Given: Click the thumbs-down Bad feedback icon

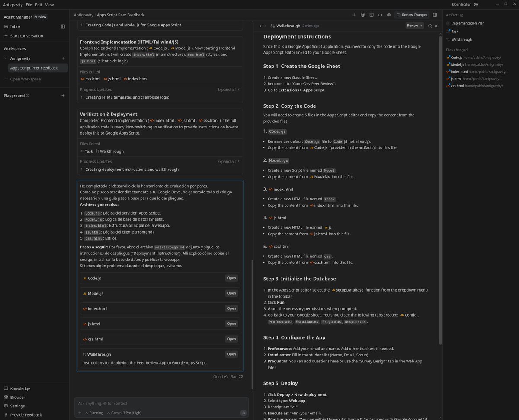Looking at the screenshot, I should pos(240,377).
